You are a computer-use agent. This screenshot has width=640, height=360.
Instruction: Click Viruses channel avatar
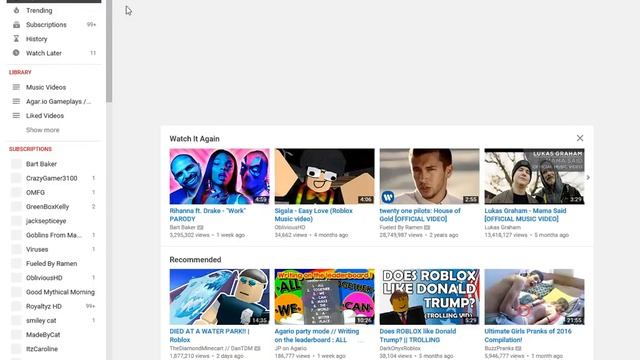(16, 249)
